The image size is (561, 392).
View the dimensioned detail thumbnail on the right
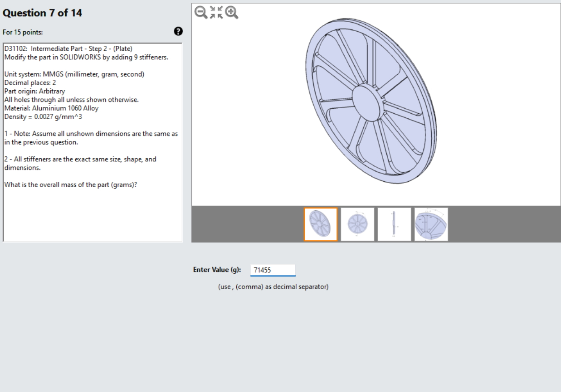click(430, 224)
